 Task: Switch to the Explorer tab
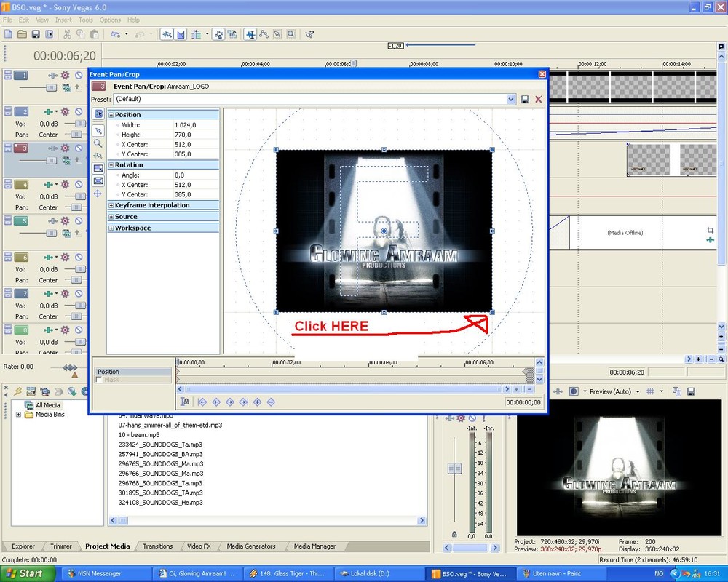[23, 546]
